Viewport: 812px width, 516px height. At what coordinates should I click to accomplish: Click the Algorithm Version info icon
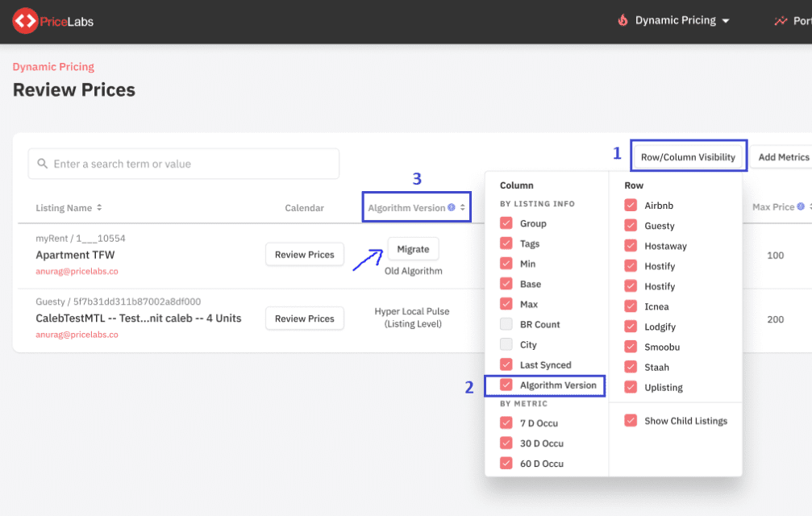tap(452, 208)
